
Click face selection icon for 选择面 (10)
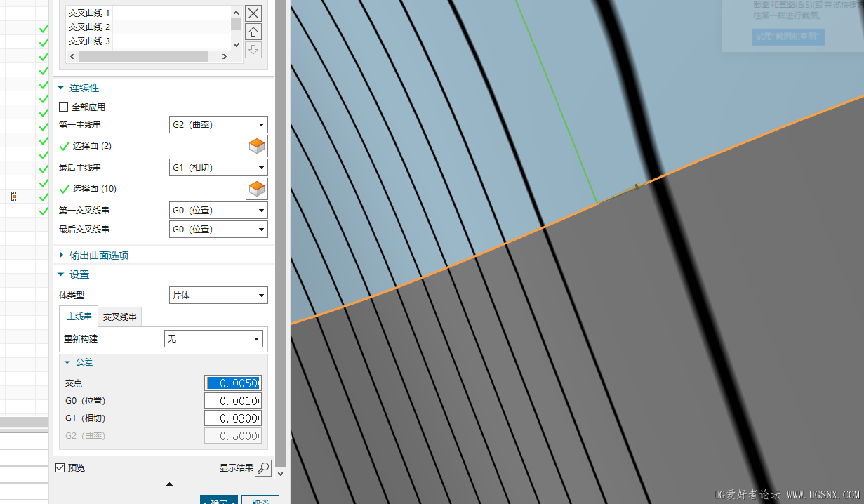(x=257, y=189)
